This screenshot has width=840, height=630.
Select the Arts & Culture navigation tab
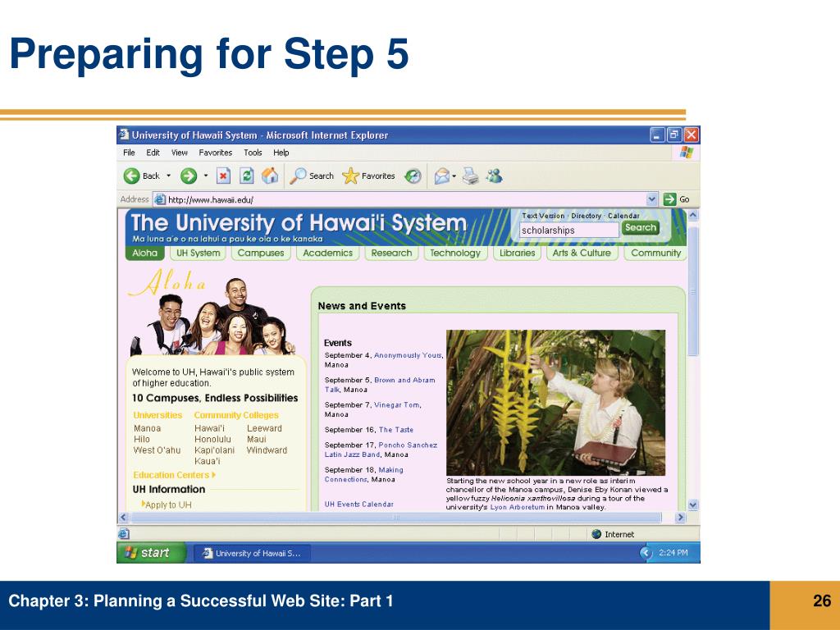(x=582, y=253)
